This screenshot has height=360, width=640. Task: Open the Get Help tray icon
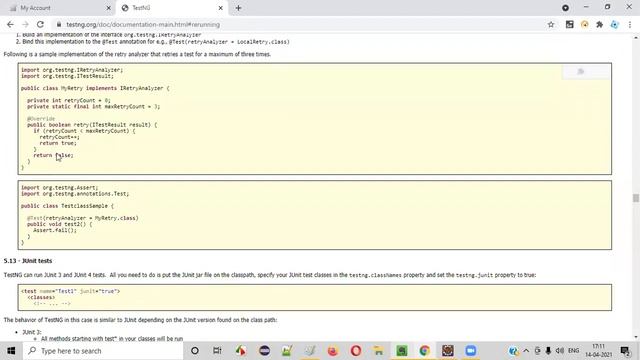pos(513,351)
